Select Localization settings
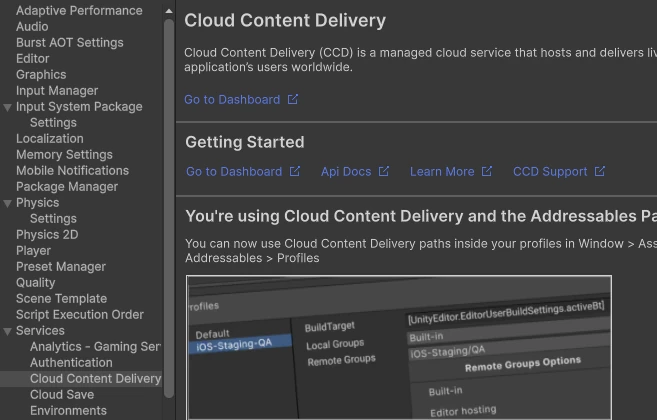 [x=49, y=138]
